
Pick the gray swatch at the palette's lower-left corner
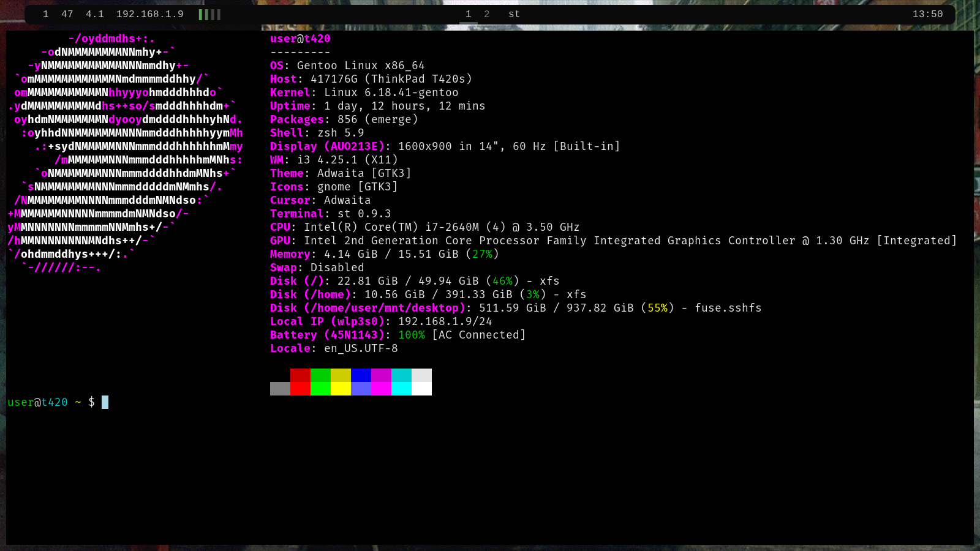[280, 389]
